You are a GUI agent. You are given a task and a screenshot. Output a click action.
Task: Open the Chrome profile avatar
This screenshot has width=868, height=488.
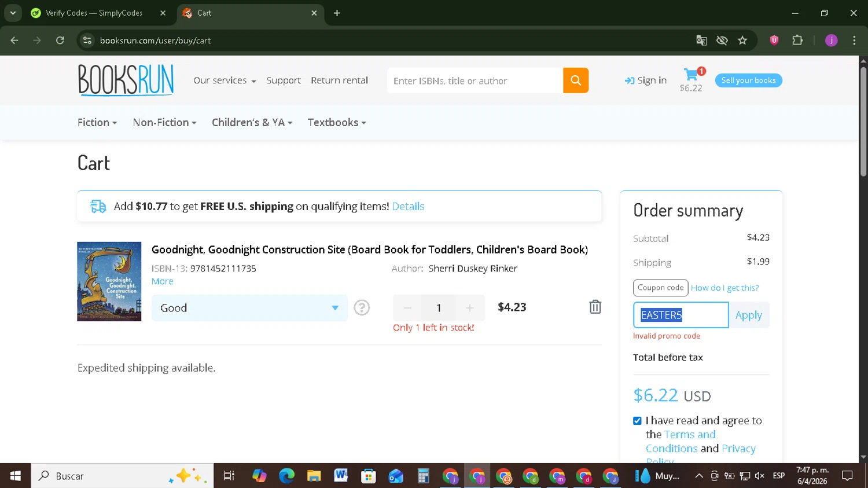pos(831,41)
